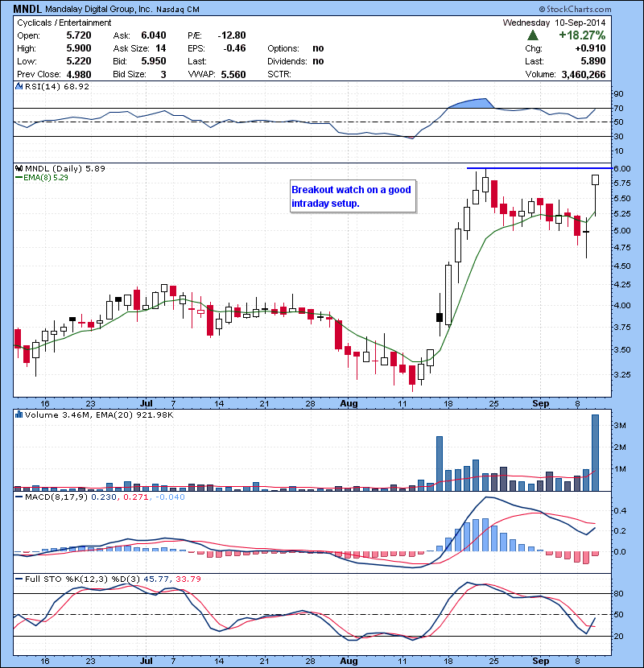
Task: Click the 90 RSI axis label
Action: point(618,93)
